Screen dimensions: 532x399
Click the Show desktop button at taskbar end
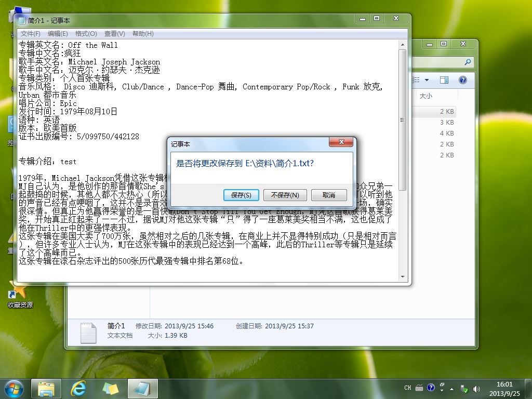[x=528, y=389]
